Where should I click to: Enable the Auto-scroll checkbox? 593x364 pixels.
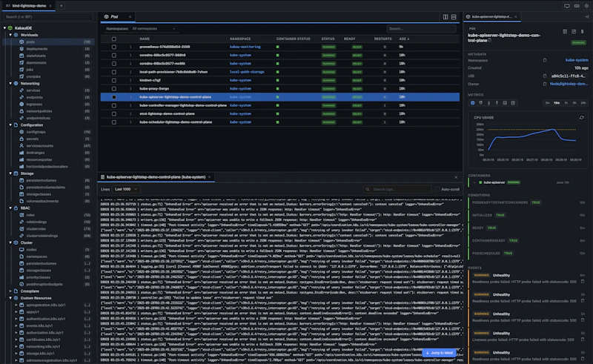click(x=437, y=189)
